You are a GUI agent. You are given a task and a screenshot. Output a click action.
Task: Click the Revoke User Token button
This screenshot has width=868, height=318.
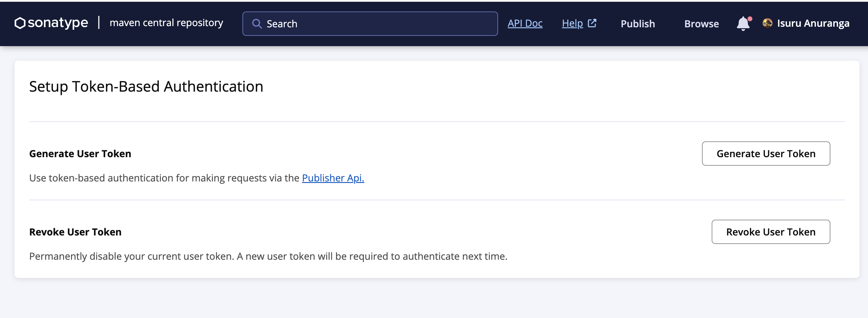770,232
